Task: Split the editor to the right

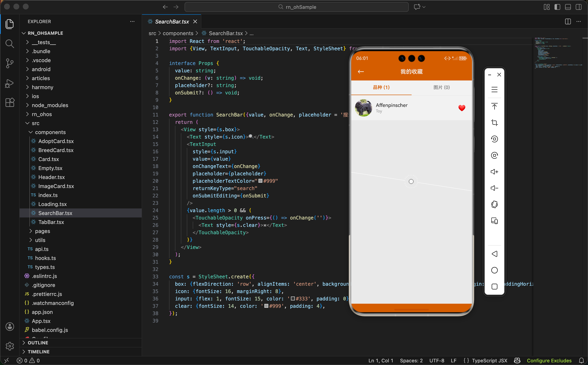Action: (568, 21)
